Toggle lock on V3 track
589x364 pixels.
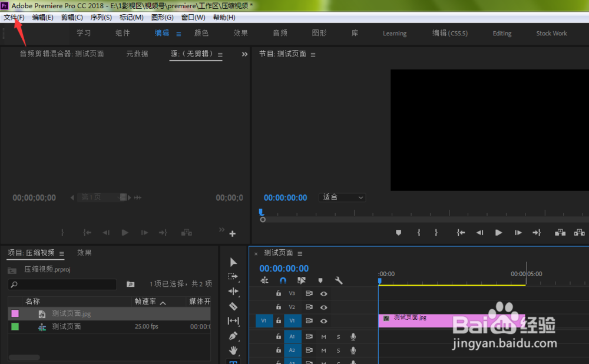[279, 293]
